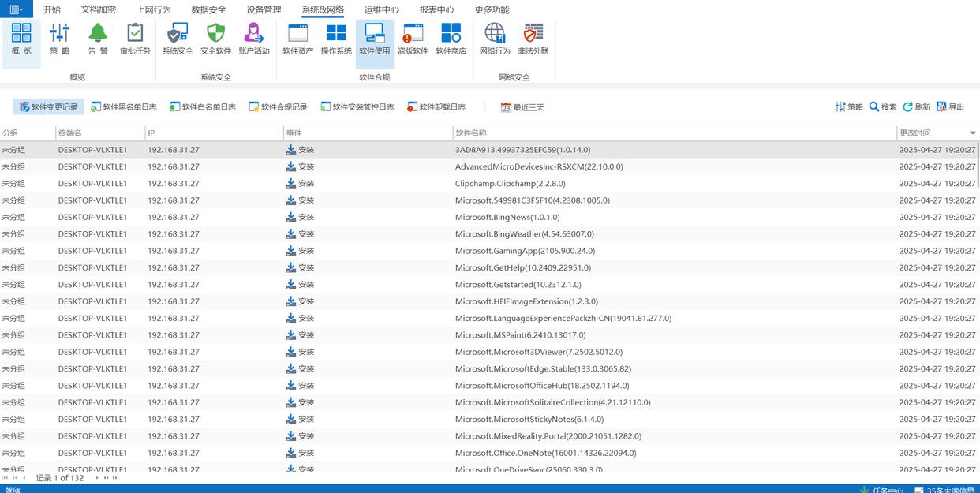Click the 导出 export button
This screenshot has width=980, height=493.
[950, 107]
